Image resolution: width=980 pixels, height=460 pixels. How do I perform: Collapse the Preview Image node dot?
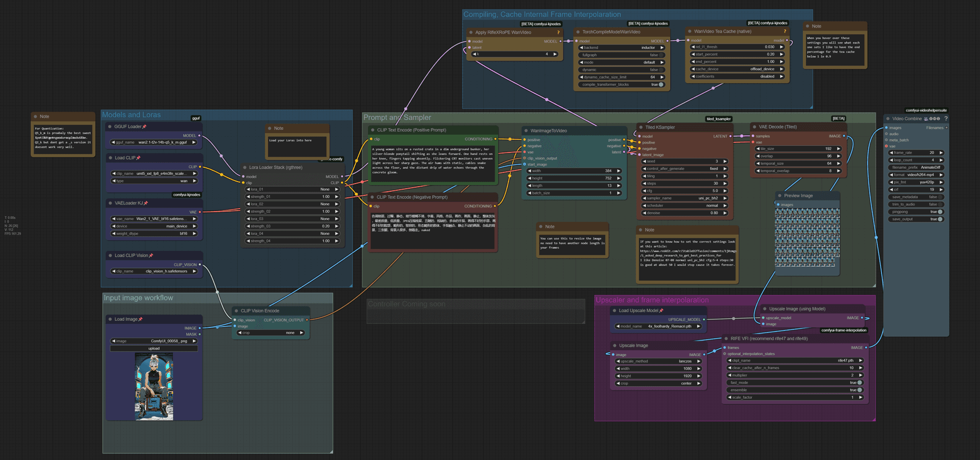pyautogui.click(x=780, y=196)
